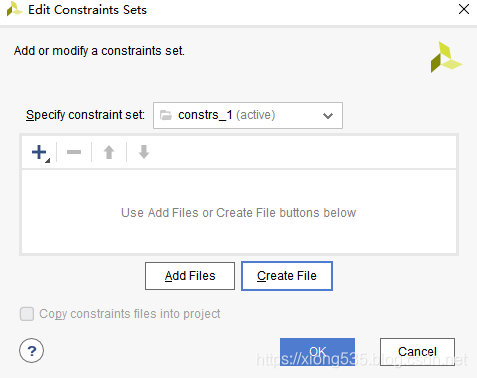Screen dimensions: 477x378
Task: Open the small arrow menu beside the plus
Action: point(48,161)
